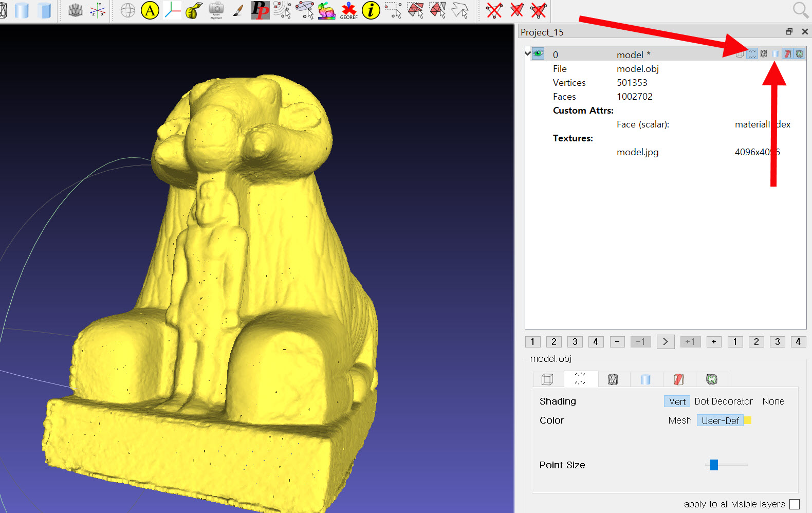Click the model.obj file name value

click(x=638, y=69)
